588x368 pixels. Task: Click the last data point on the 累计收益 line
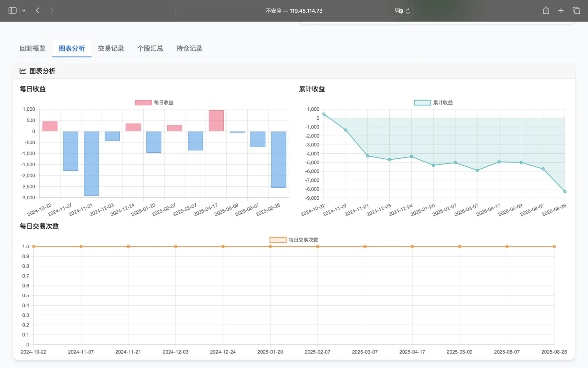click(x=565, y=191)
